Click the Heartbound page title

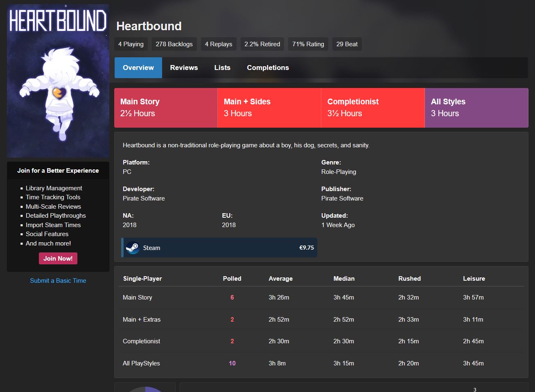(x=149, y=26)
